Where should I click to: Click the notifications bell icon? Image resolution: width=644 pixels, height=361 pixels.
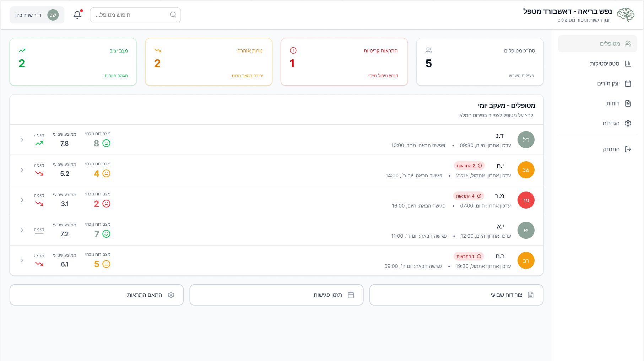point(77,15)
